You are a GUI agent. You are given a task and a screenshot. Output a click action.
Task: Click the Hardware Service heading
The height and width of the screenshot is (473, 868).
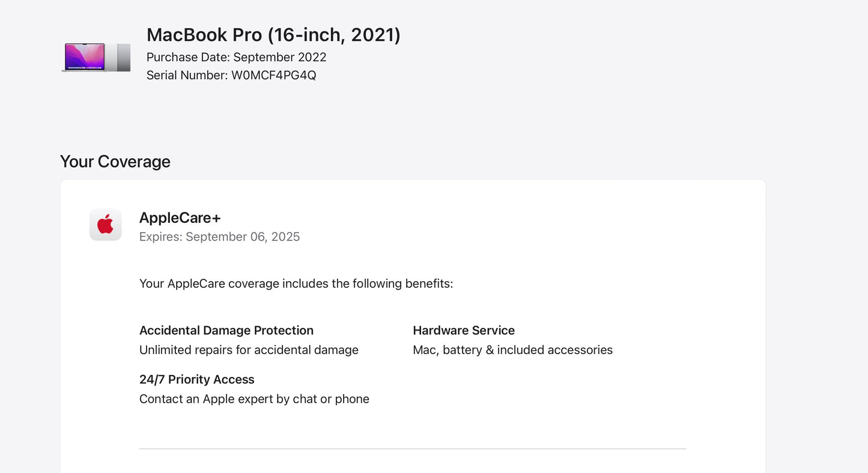pyautogui.click(x=463, y=330)
